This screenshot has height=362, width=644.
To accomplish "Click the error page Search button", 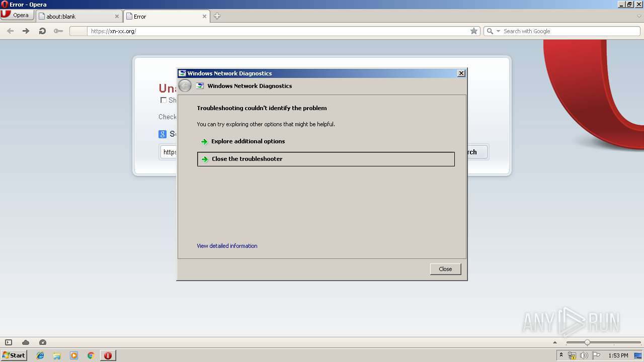I will (x=471, y=152).
